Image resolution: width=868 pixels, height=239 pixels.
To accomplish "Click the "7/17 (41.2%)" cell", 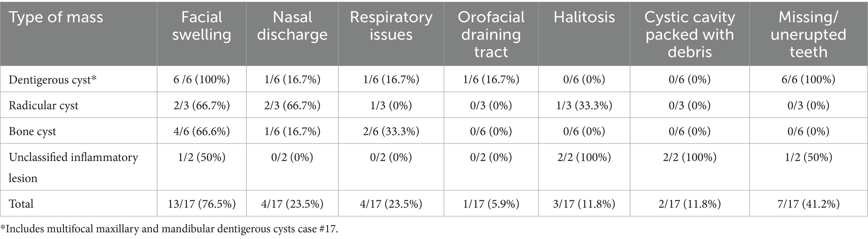I will pyautogui.click(x=808, y=204).
